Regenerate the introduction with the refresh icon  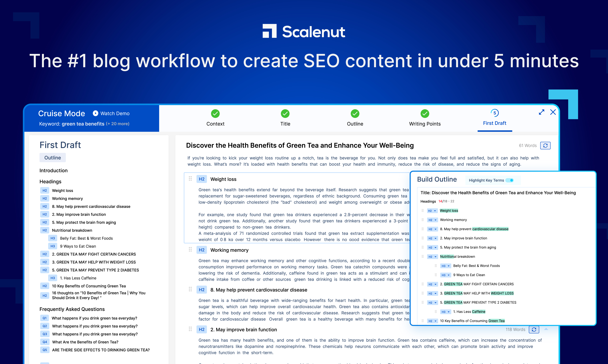point(545,146)
